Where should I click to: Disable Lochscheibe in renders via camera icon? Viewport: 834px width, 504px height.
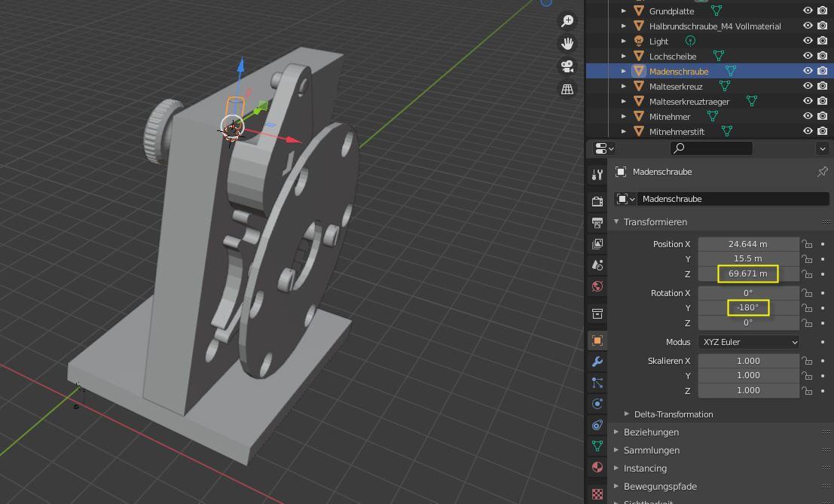click(822, 56)
